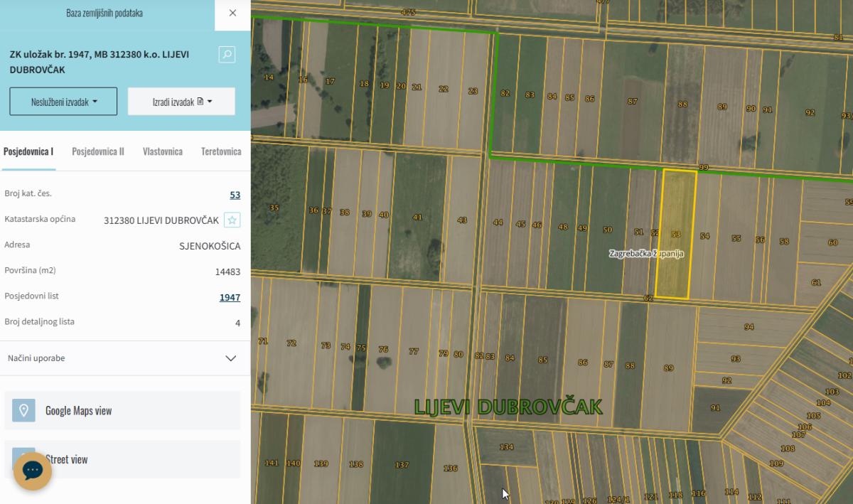Viewport: 853px width, 504px height.
Task: Click parcel 17 on the map
Action: tap(329, 81)
